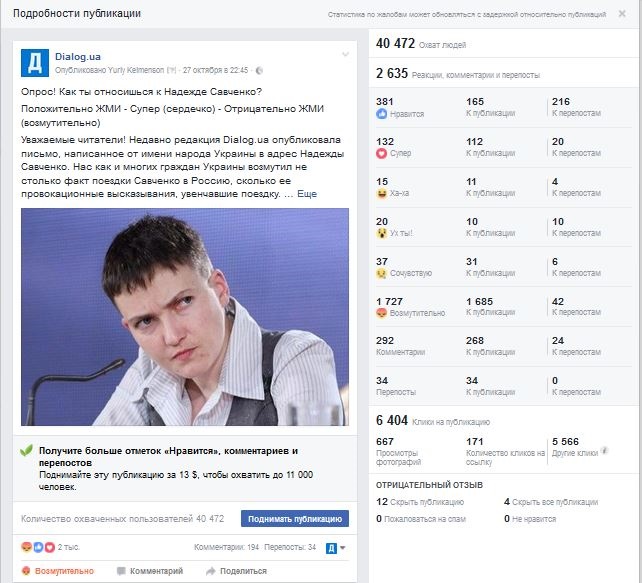Open the post photo of the woman
Viewport: 642px width, 583px height.
[185, 317]
